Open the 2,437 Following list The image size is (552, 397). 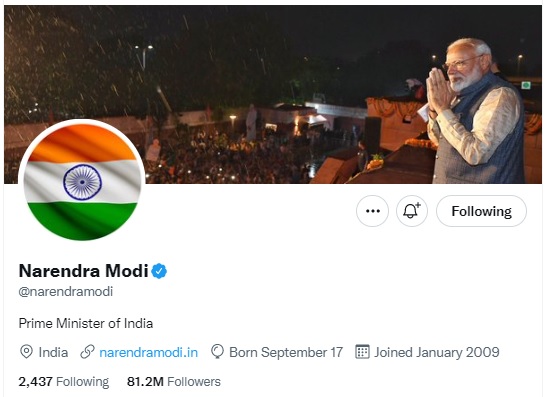coord(64,382)
